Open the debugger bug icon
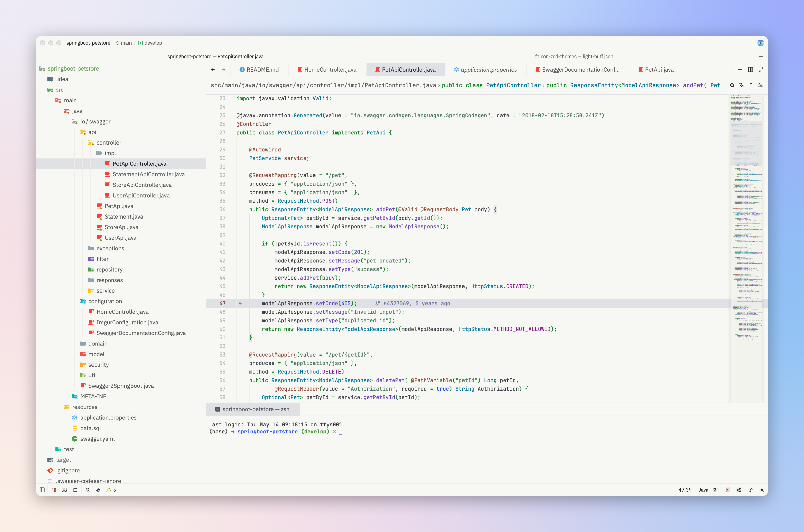 pyautogui.click(x=739, y=490)
